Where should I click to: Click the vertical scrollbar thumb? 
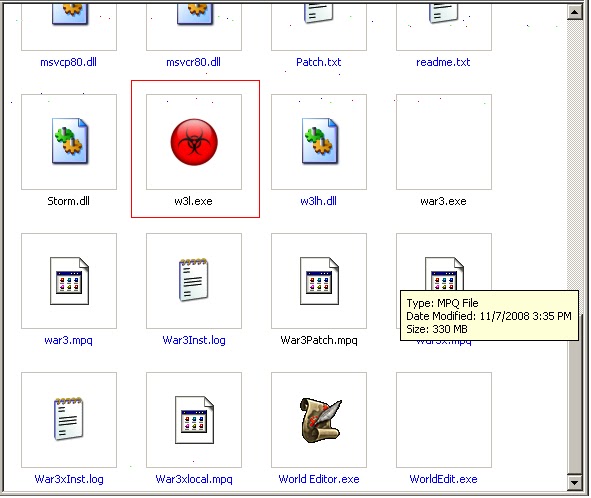574,394
